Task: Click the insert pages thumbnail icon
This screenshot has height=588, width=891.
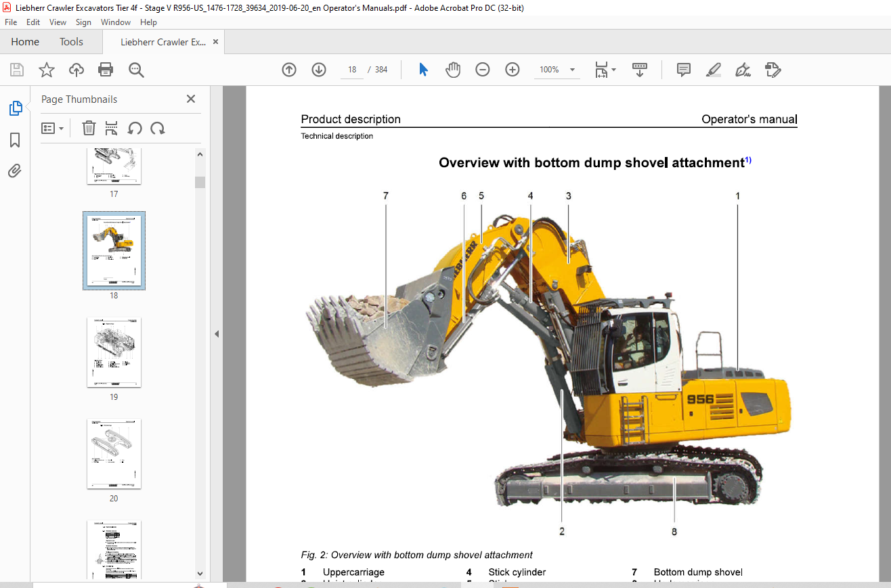Action: point(112,128)
